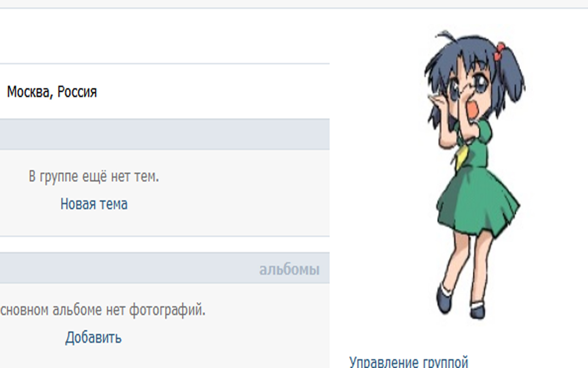Click the "В группе ещё нет тем." message
The image size is (588, 368).
(94, 177)
